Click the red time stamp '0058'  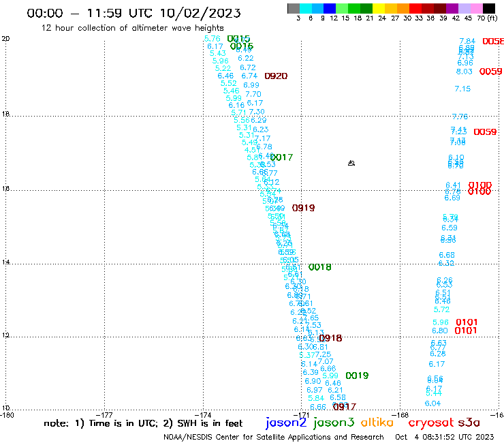tap(493, 41)
